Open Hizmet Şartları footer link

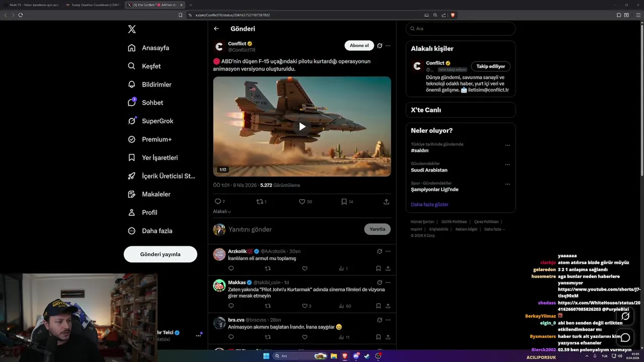point(422,222)
